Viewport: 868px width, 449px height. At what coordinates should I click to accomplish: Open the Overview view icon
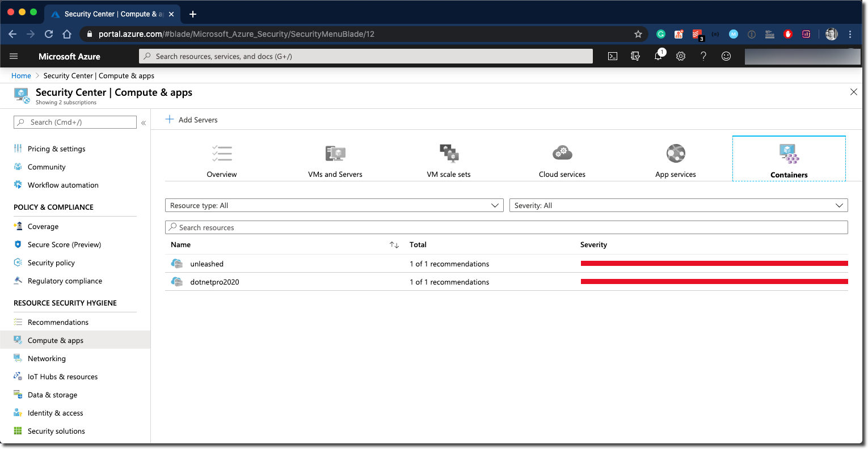click(221, 153)
